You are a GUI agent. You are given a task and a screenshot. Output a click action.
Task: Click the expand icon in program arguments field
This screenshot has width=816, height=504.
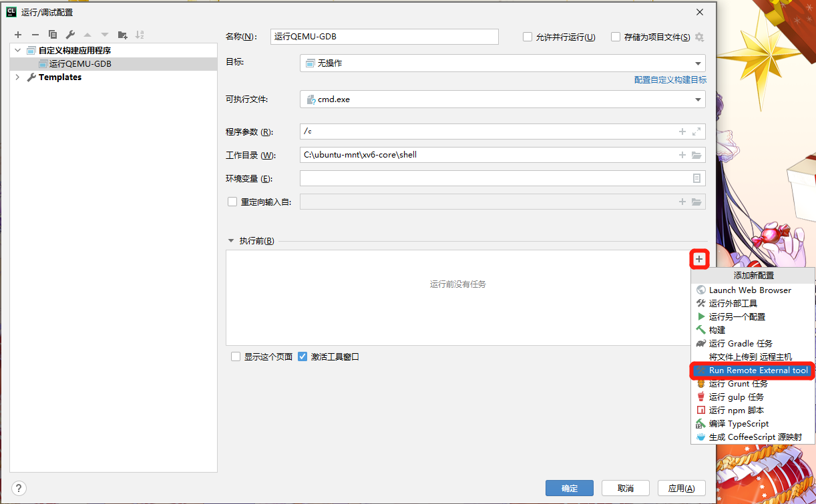point(696,132)
